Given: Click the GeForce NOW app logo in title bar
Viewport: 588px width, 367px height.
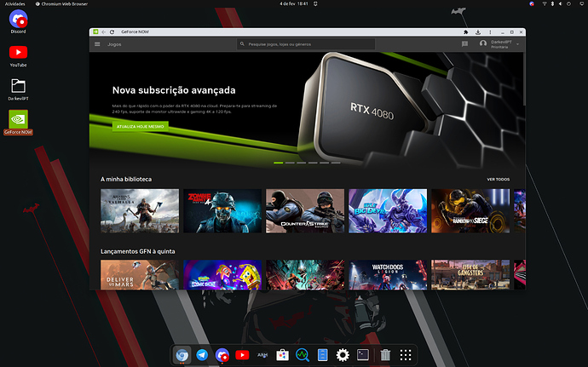Looking at the screenshot, I should 95,32.
